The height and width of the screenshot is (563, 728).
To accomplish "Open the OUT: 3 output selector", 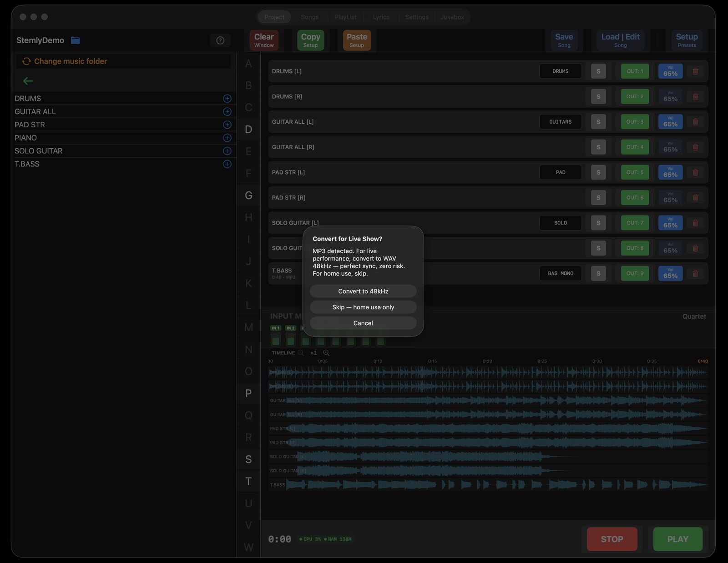I will tap(635, 122).
